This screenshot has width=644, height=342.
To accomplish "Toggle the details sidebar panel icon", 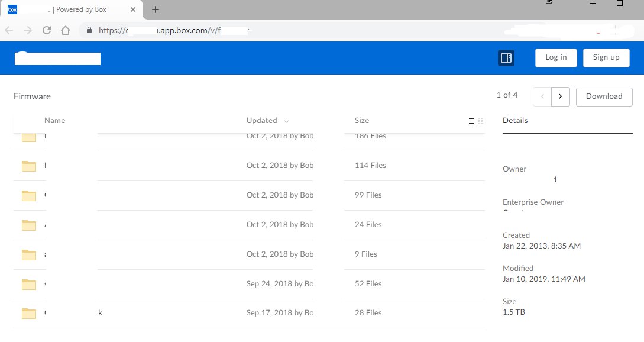I will pos(506,57).
